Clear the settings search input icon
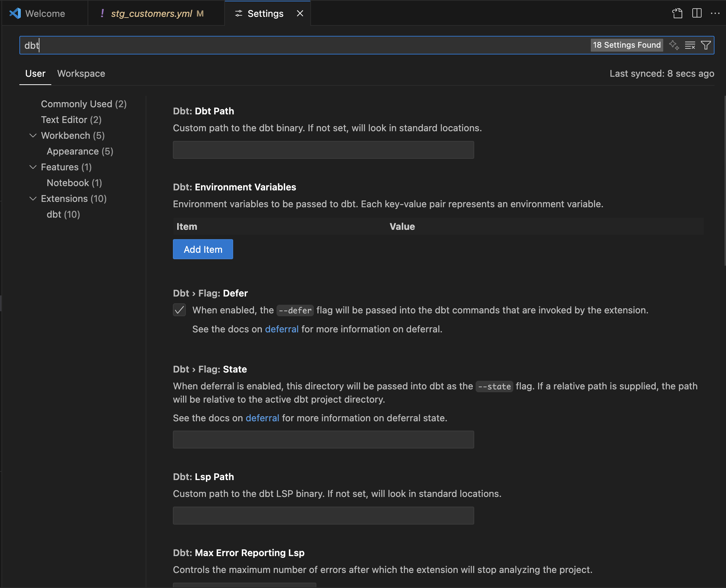 (690, 45)
